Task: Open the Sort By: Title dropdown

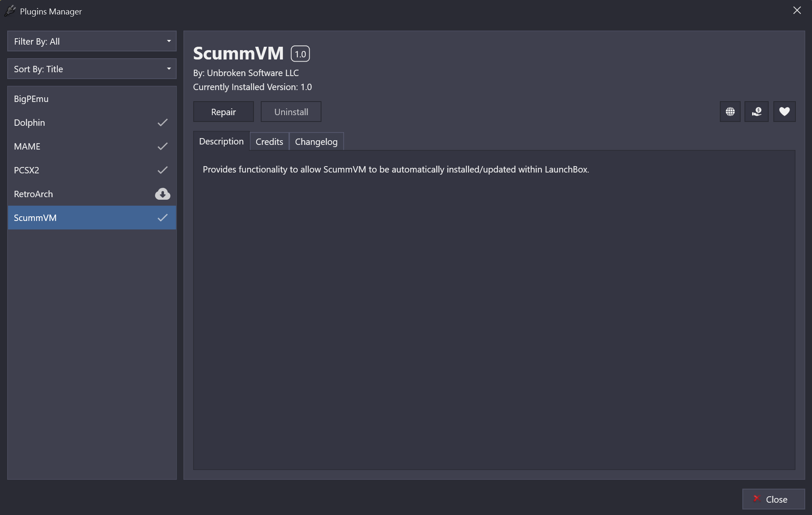Action: tap(92, 69)
